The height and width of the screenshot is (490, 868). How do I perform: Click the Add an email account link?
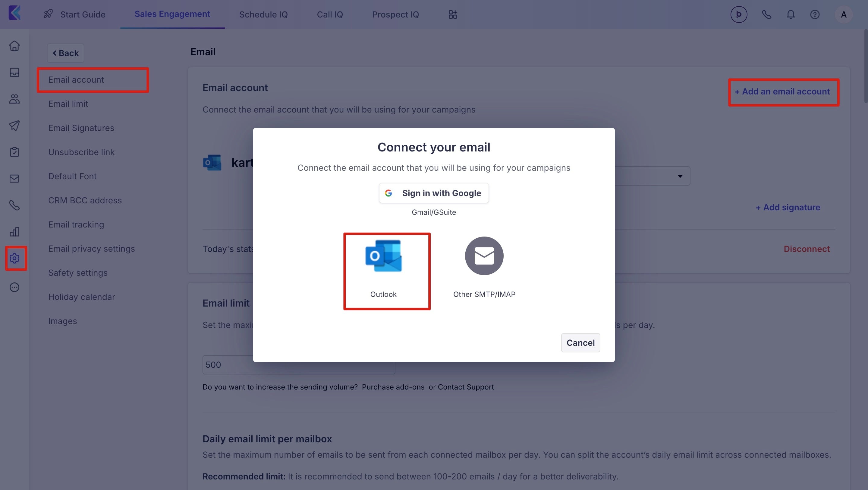click(x=782, y=92)
